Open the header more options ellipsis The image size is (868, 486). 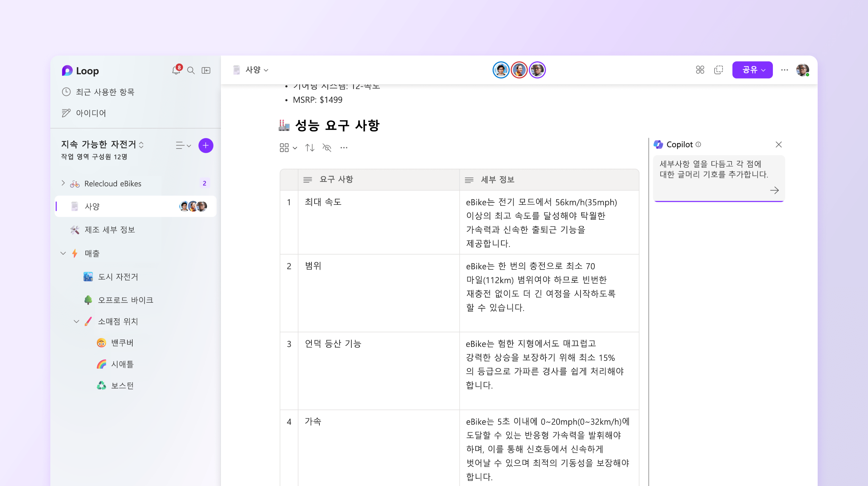click(785, 70)
